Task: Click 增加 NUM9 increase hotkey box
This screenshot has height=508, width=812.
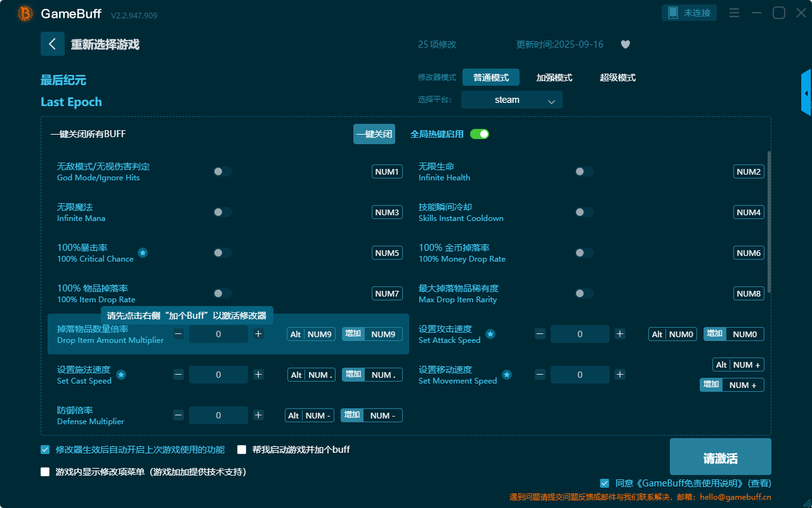Action: coord(372,334)
